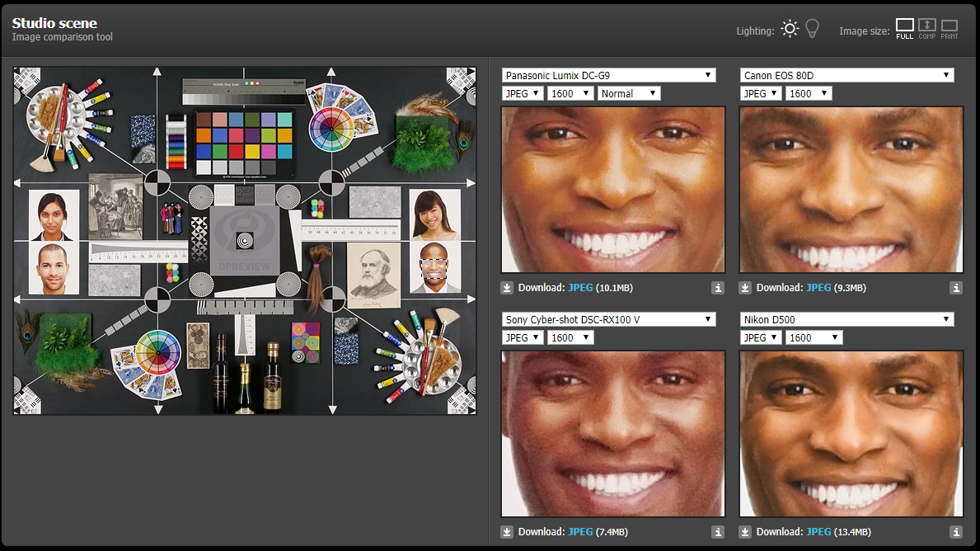
Task: Open the Panasonic image info icon
Action: [x=718, y=288]
